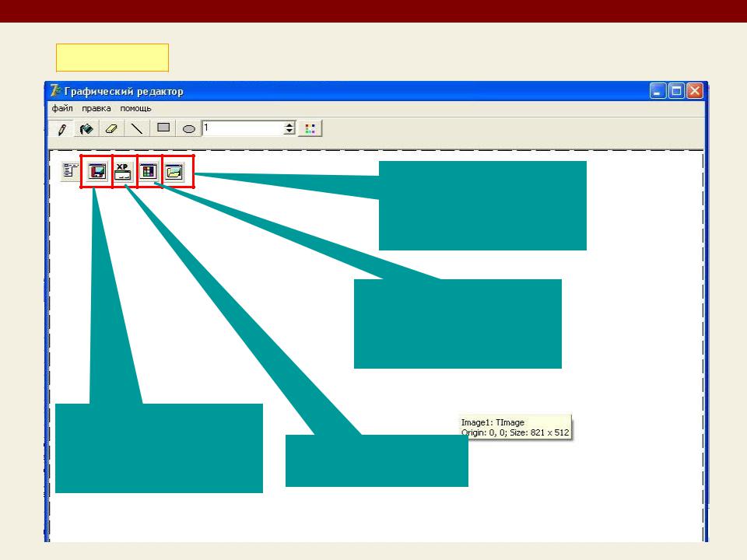Click the 'Image1: TImage' hint text

coord(493,422)
